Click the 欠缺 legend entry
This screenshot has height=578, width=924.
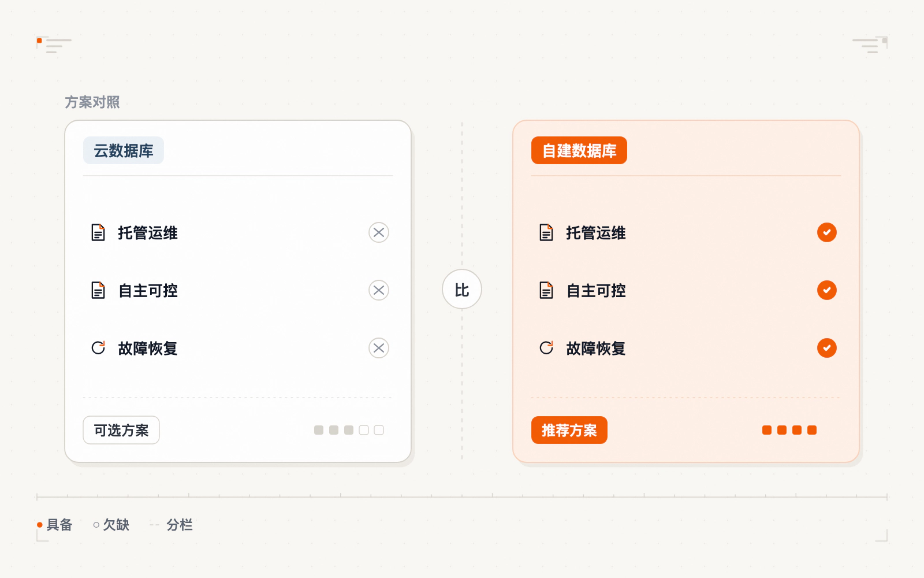[111, 525]
